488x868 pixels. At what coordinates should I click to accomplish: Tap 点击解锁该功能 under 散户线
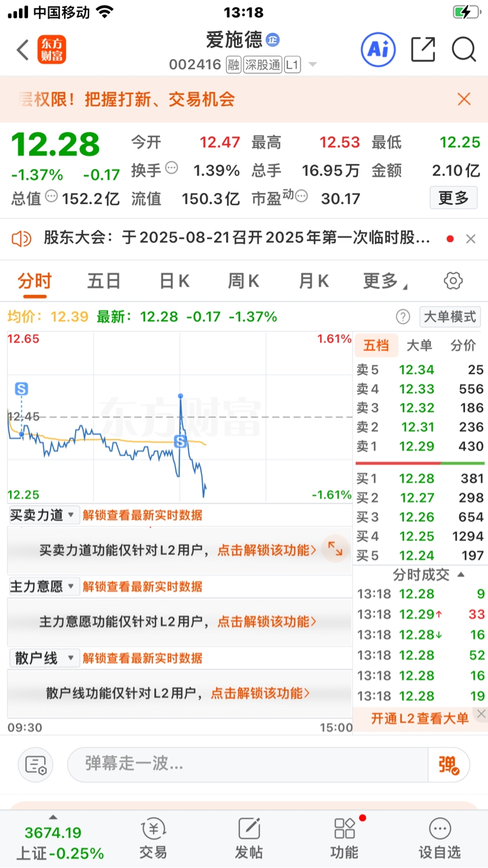pos(261,693)
